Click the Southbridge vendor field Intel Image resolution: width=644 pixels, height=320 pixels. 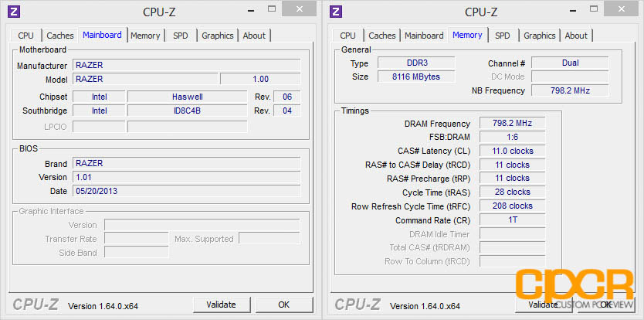(99, 111)
